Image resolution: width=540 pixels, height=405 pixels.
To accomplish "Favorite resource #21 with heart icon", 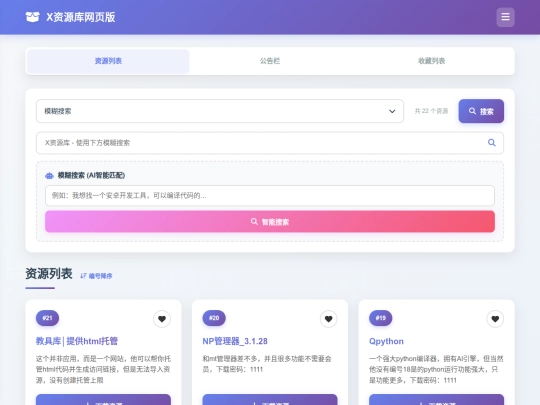I will coord(162,319).
